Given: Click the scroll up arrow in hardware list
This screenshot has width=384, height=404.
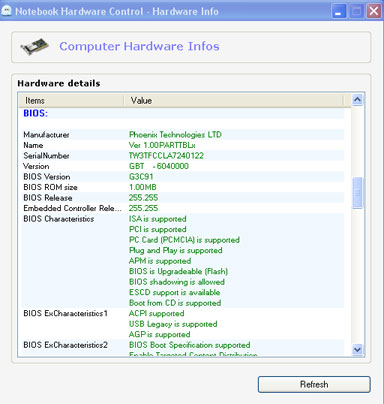Looking at the screenshot, I should pos(357,100).
